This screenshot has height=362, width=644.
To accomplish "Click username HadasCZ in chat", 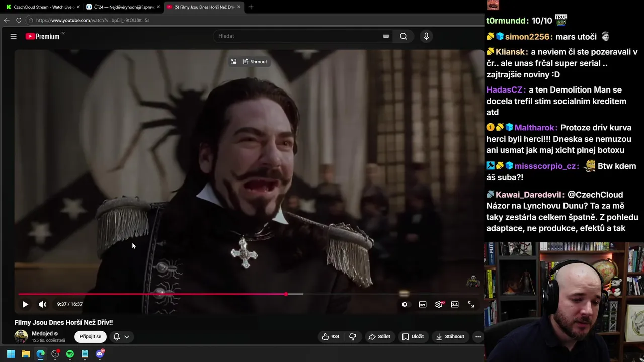I will point(505,90).
